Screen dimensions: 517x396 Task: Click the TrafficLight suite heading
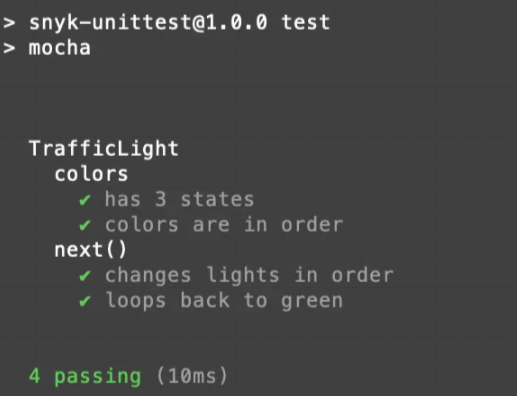tap(104, 149)
